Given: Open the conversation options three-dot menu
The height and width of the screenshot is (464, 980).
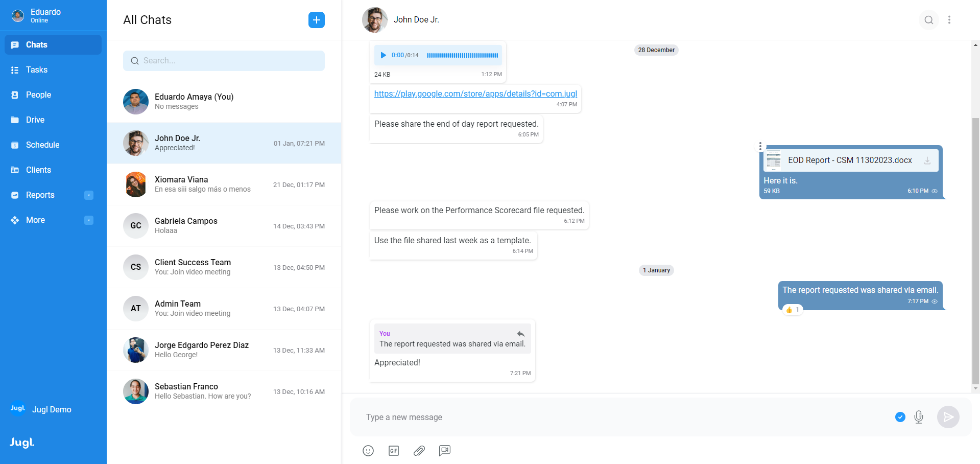Looking at the screenshot, I should click(949, 20).
